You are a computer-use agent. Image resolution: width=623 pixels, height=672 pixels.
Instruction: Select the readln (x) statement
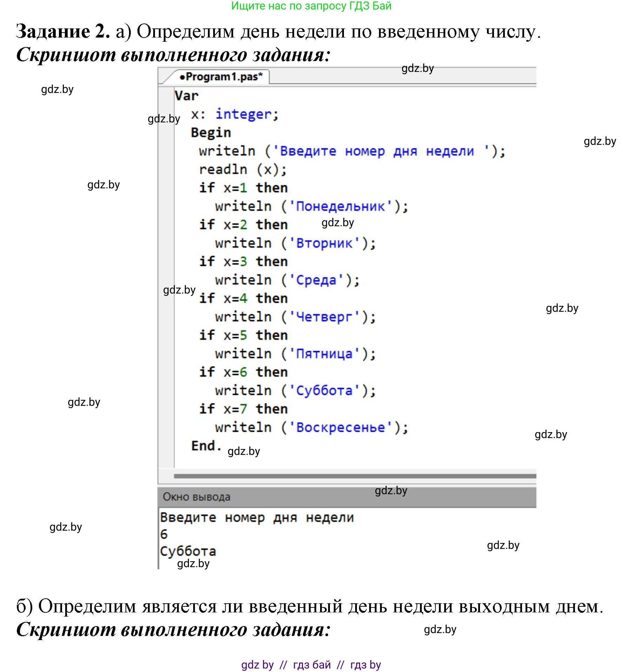coord(242,169)
